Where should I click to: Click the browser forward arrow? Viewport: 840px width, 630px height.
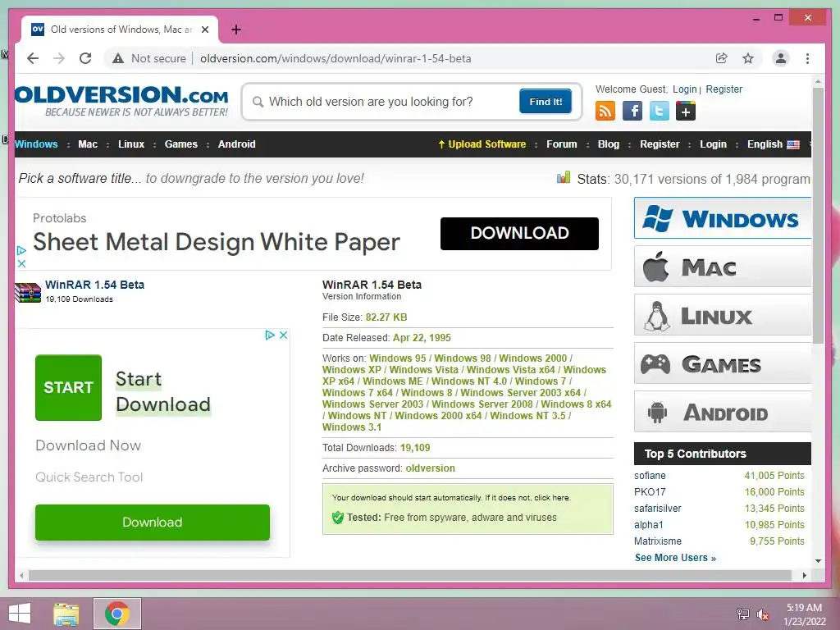59,58
